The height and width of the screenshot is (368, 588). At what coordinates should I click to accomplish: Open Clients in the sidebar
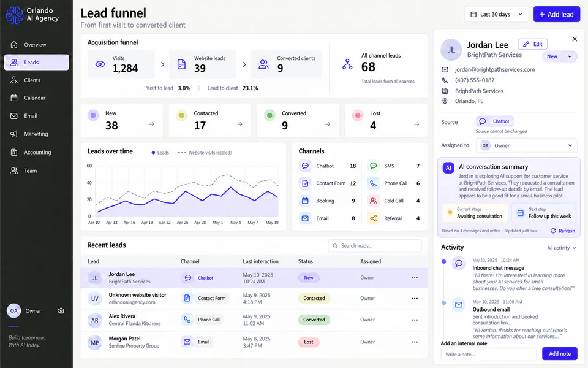[x=36, y=80]
